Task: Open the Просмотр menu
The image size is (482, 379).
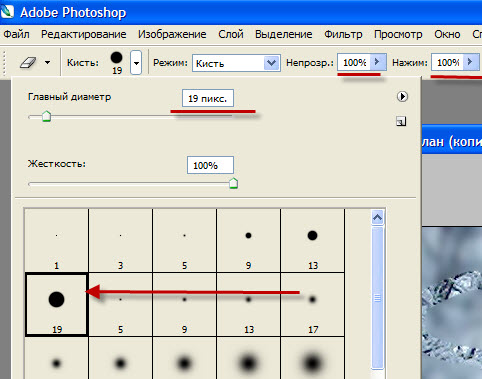Action: (398, 35)
